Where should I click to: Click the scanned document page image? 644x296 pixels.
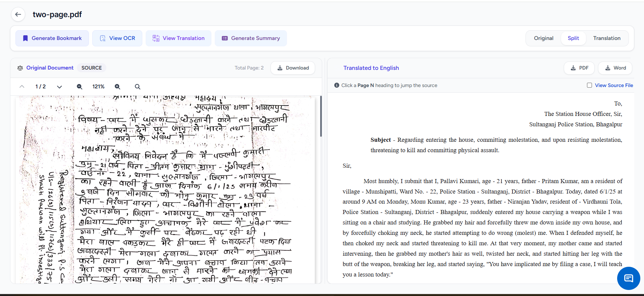(165, 190)
